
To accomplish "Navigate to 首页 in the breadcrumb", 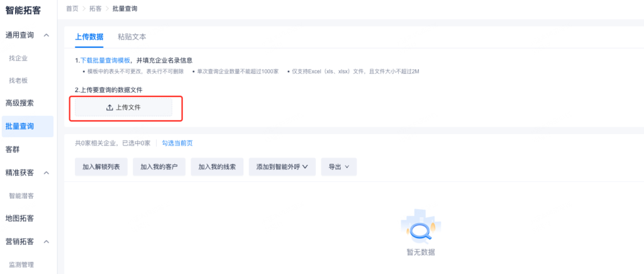I will coord(73,9).
